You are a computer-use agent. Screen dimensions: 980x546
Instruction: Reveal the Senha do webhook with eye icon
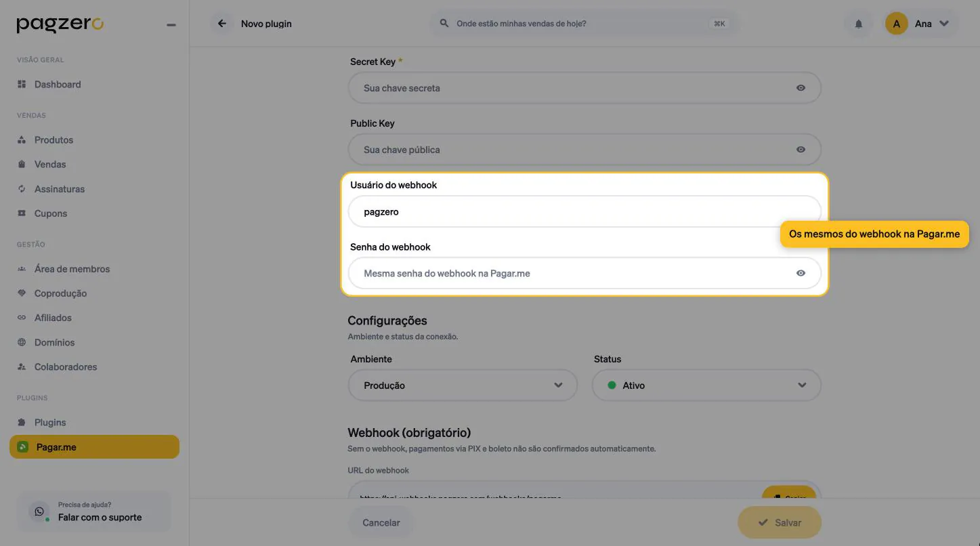[x=801, y=274]
